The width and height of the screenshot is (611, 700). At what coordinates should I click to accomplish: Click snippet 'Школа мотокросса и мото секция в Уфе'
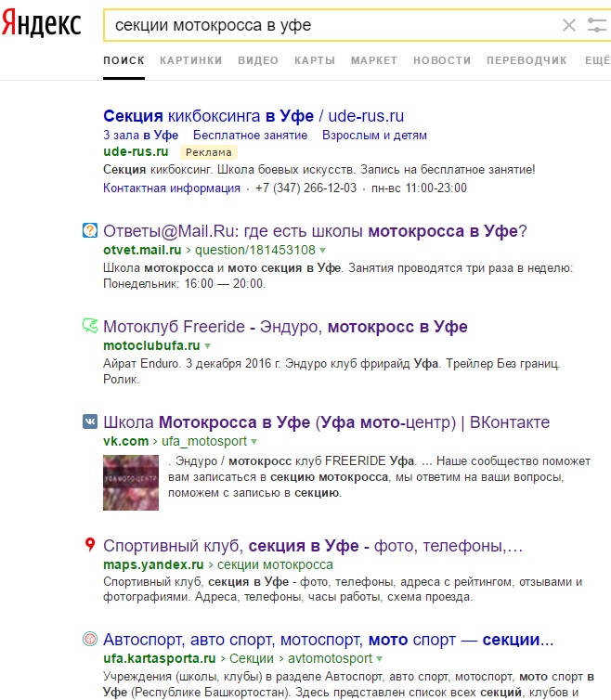(222, 268)
